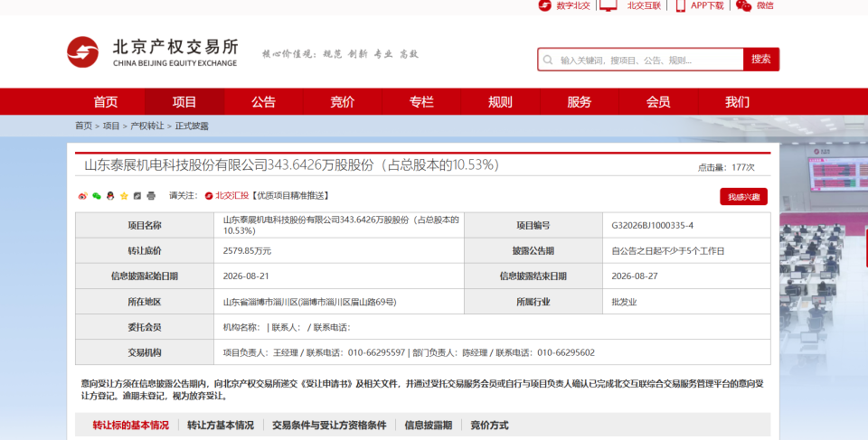Click the 点击量: 177次 counter

click(726, 167)
